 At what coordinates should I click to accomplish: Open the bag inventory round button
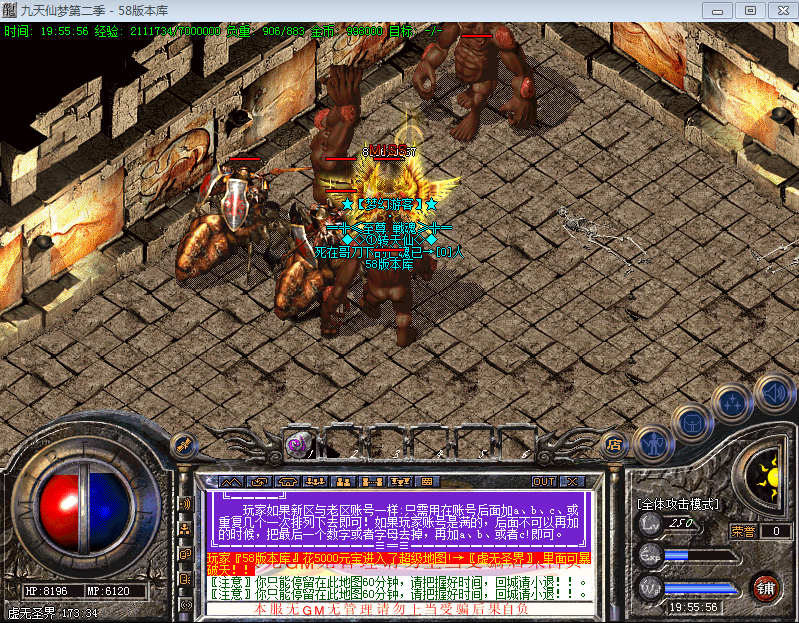coord(694,422)
